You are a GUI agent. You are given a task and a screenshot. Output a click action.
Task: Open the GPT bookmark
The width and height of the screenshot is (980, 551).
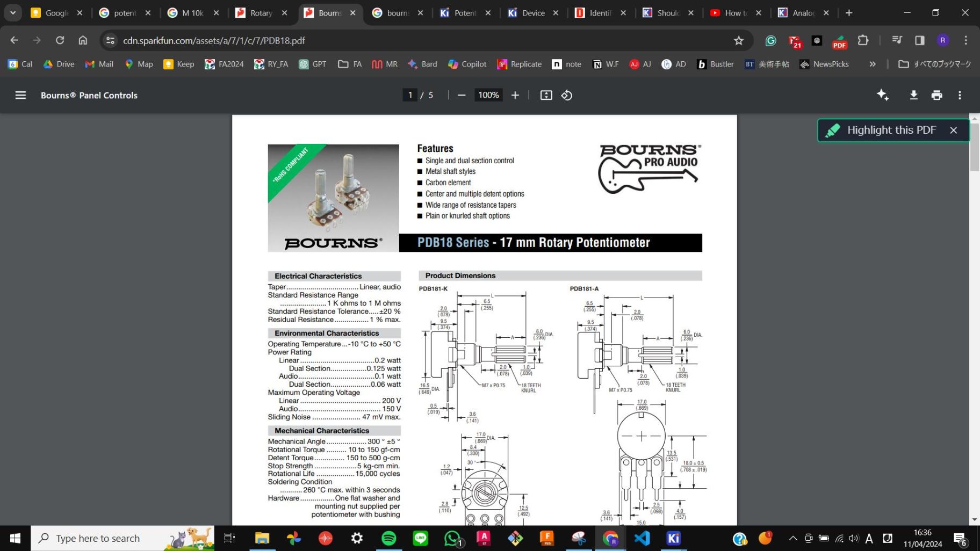click(x=312, y=64)
